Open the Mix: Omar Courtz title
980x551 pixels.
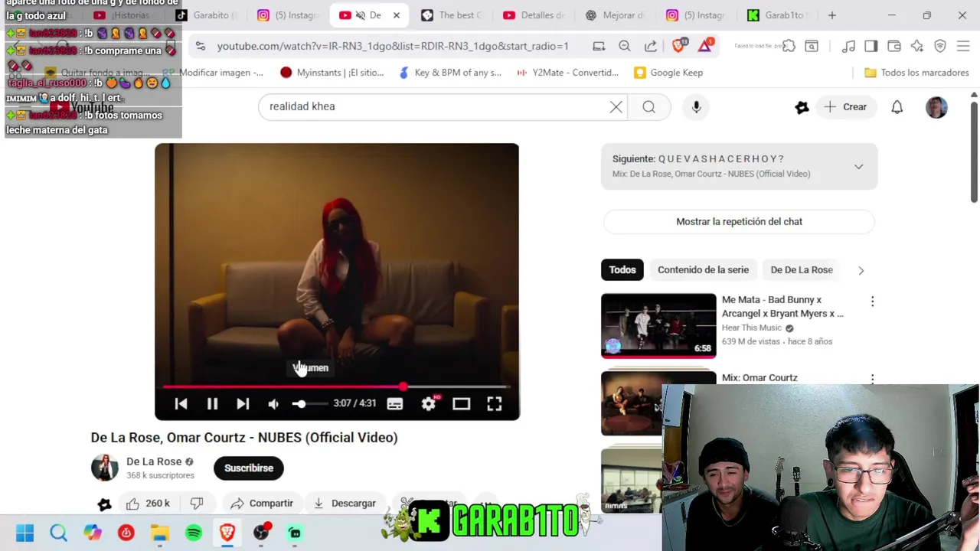point(759,377)
